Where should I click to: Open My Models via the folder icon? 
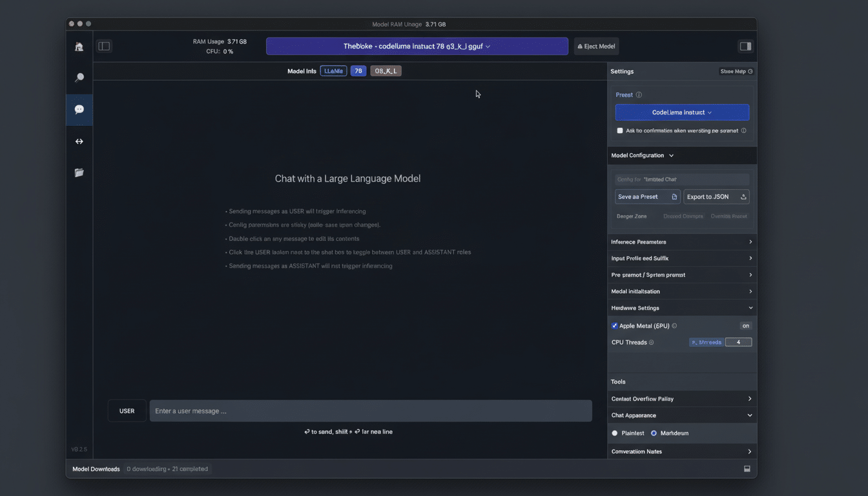79,172
